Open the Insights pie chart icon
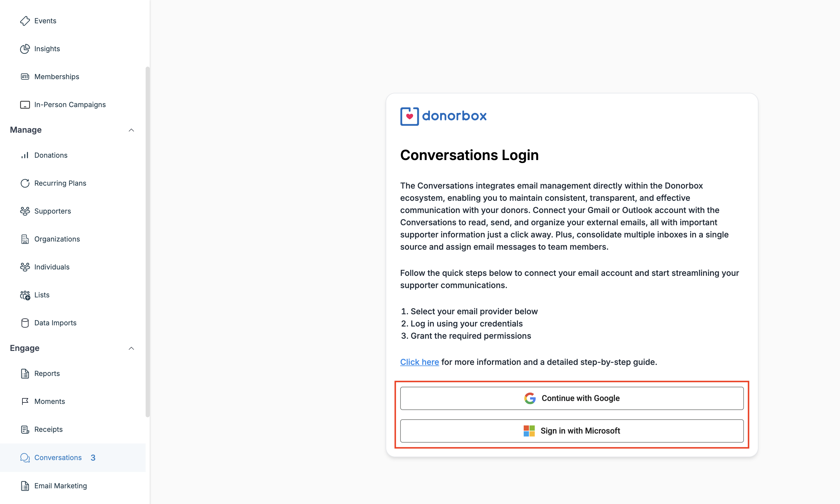 click(25, 49)
